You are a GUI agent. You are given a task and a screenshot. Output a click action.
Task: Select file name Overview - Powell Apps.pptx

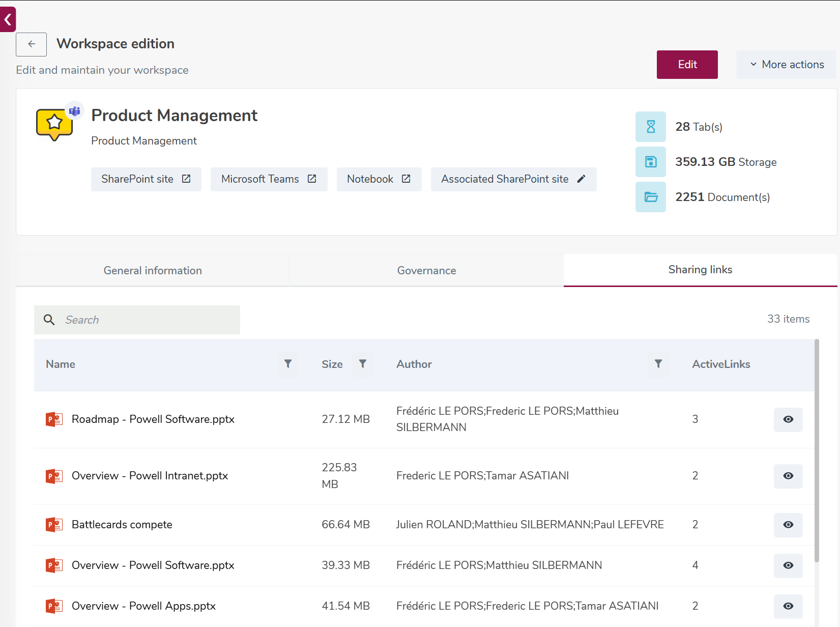point(143,606)
